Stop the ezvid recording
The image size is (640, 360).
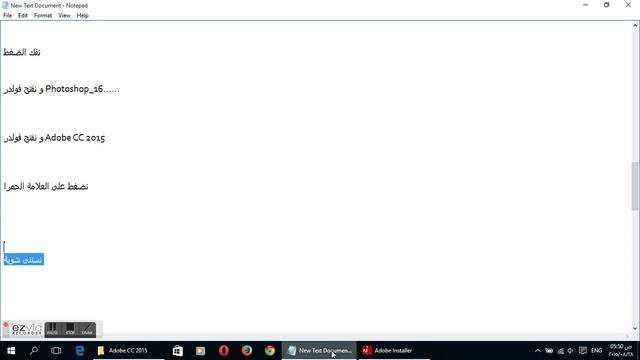pyautogui.click(x=70, y=329)
